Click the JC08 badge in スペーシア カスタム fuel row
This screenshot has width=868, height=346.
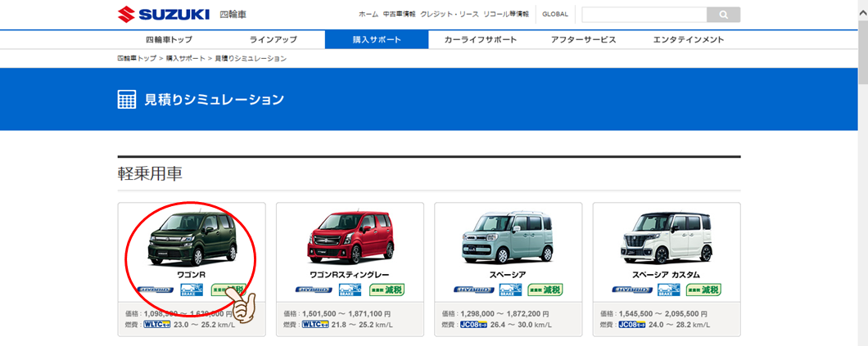(x=632, y=325)
